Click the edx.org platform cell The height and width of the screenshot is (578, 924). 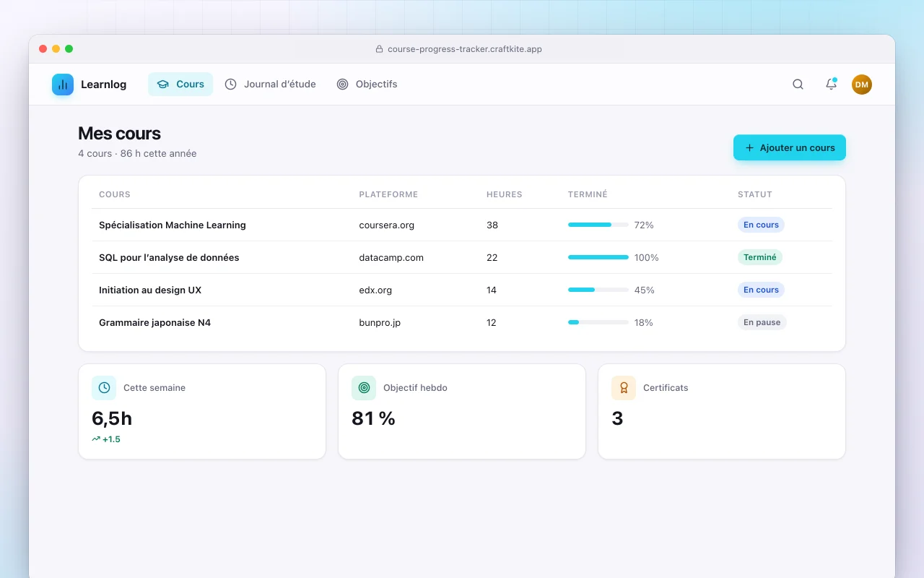[x=375, y=290]
